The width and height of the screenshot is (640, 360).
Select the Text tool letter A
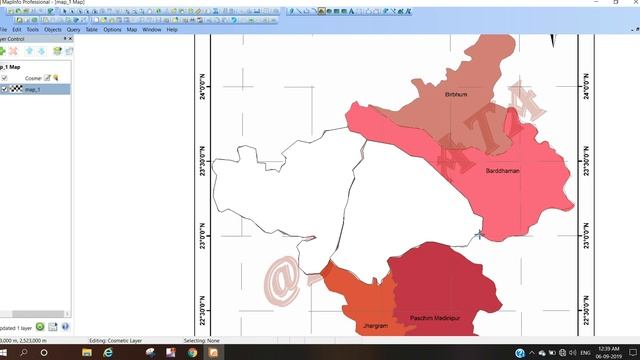[x=351, y=11]
